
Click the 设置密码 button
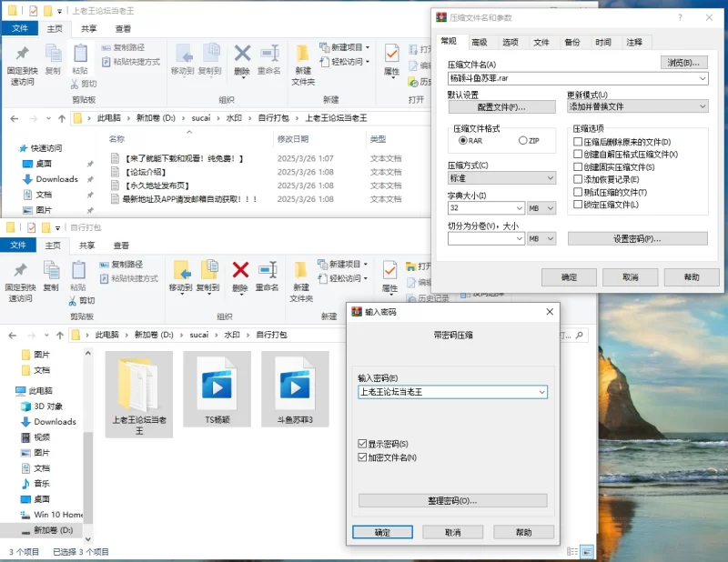click(x=637, y=238)
